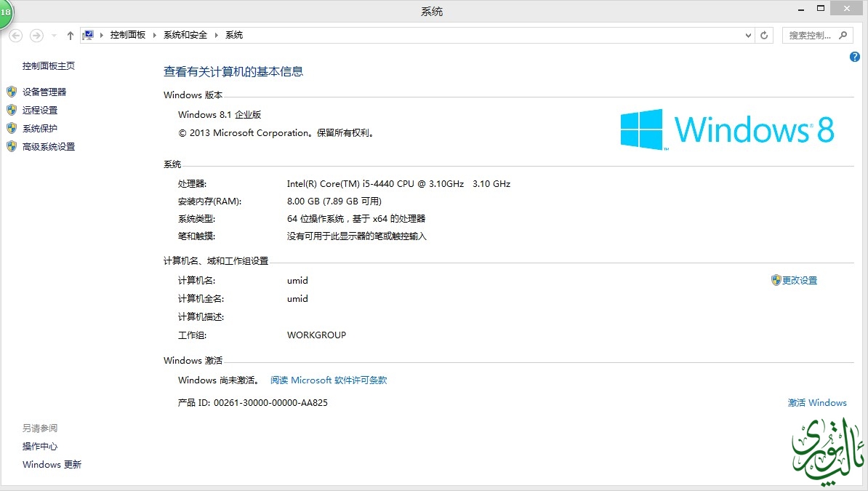Click shield icon beside 设备管理器
This screenshot has height=491, width=868.
point(12,92)
